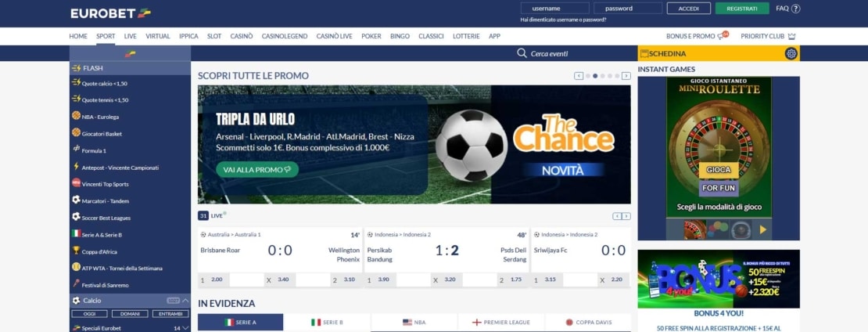Click the FAQ question mark icon

pyautogui.click(x=796, y=9)
